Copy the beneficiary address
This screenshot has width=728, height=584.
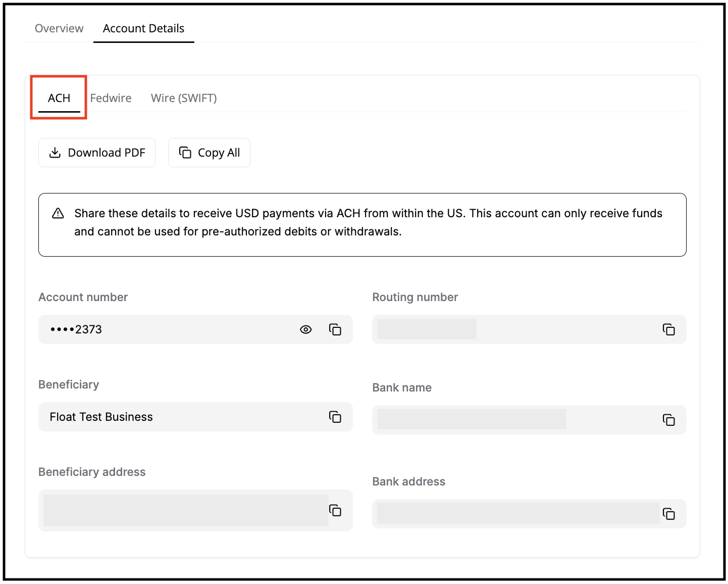pyautogui.click(x=335, y=510)
